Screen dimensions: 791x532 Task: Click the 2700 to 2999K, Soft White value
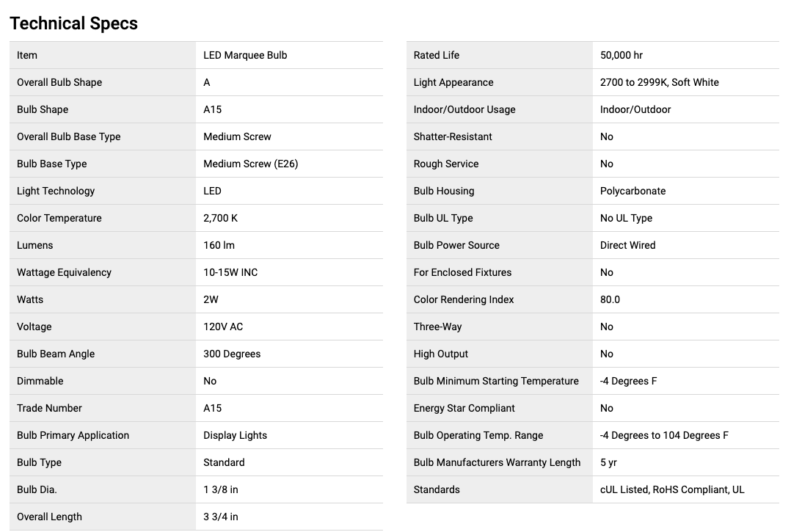pos(659,82)
